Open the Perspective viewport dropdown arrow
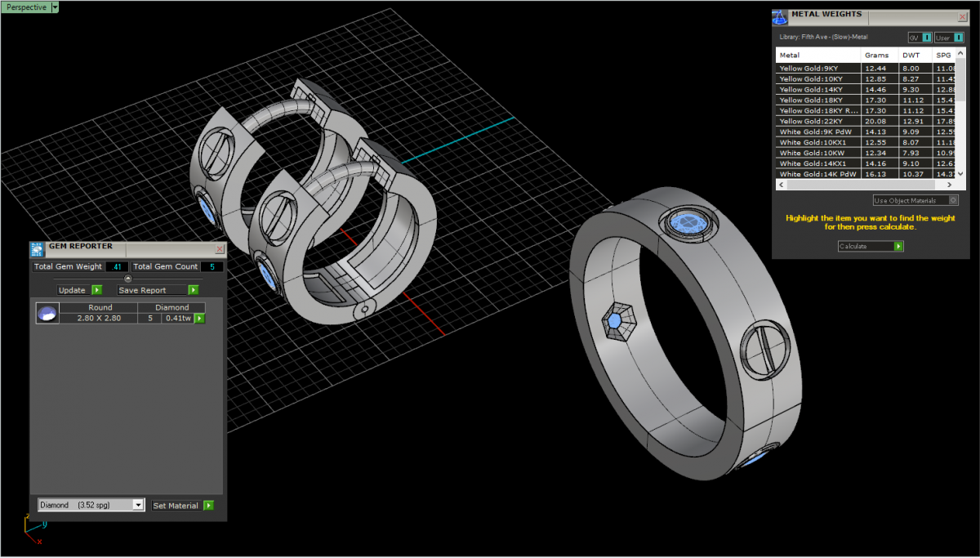 point(55,7)
